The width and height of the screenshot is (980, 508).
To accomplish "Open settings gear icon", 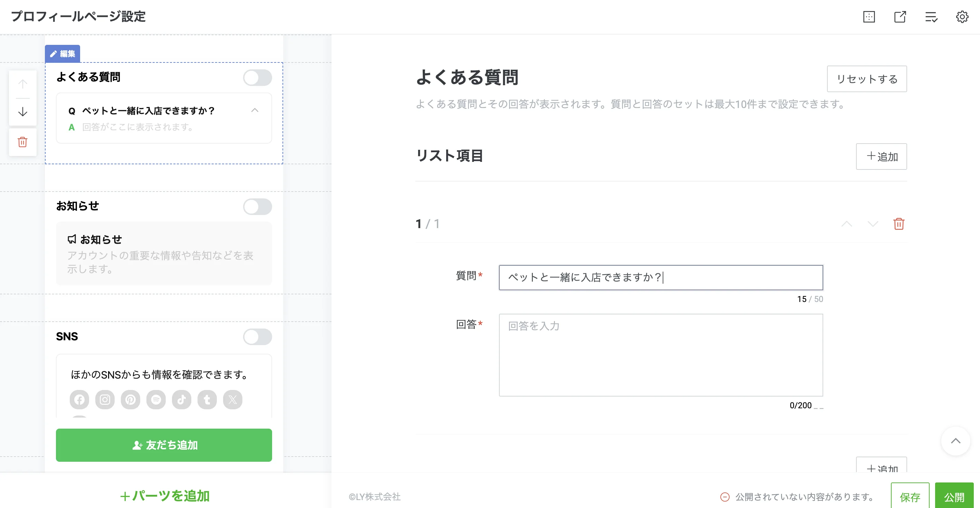I will point(962,17).
